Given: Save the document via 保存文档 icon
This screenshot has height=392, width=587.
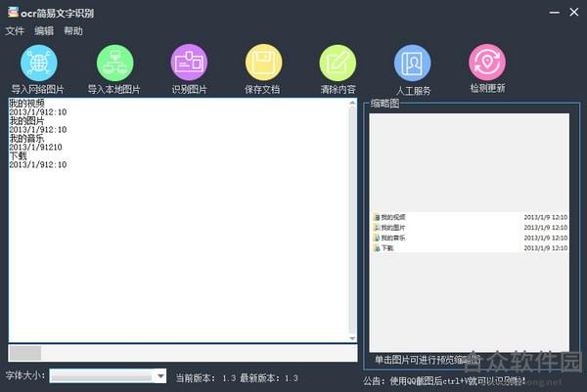Looking at the screenshot, I should 263,63.
